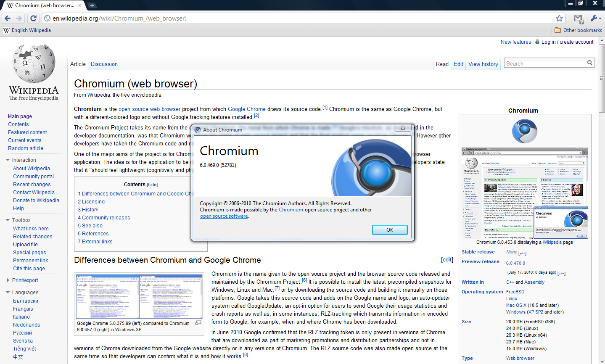Hide the table of contents
Image resolution: width=605 pixels, height=364 pixels.
(x=152, y=185)
